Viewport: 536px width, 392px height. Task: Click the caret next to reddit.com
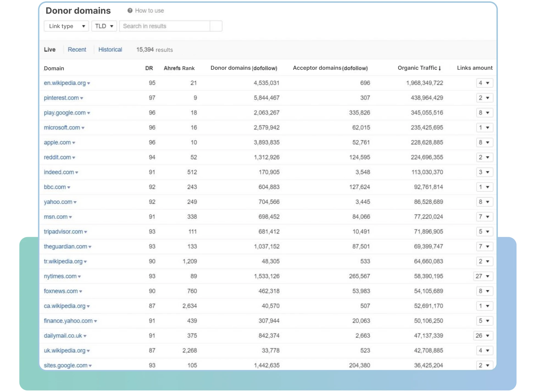74,158
